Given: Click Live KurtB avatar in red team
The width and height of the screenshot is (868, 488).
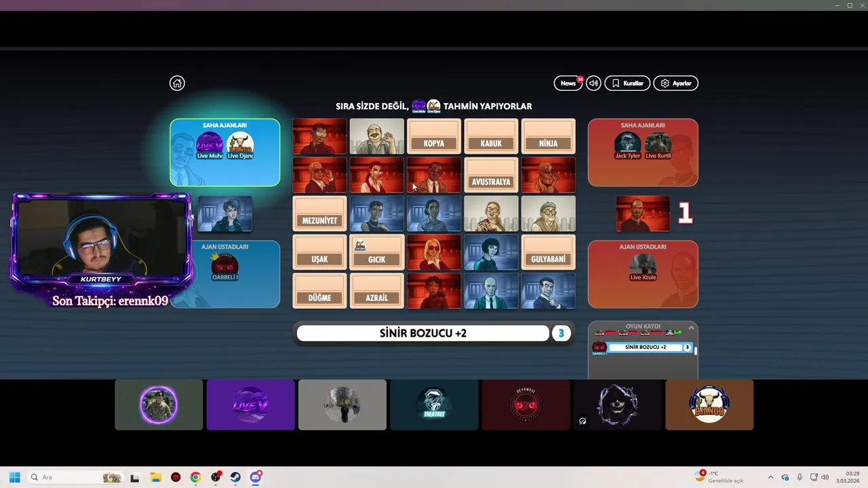Looking at the screenshot, I should pyautogui.click(x=658, y=145).
